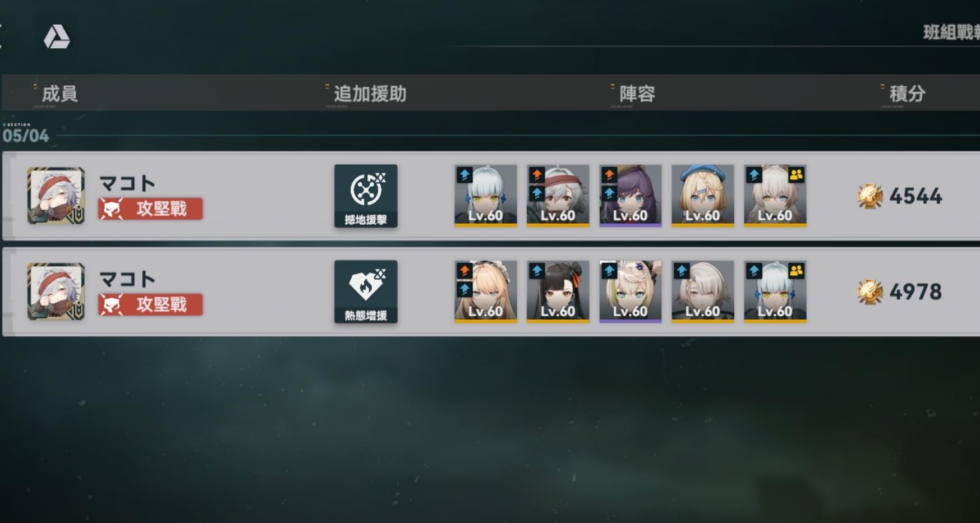
Task: Select red-headband silver-haired doll in first lineup
Action: tap(558, 196)
